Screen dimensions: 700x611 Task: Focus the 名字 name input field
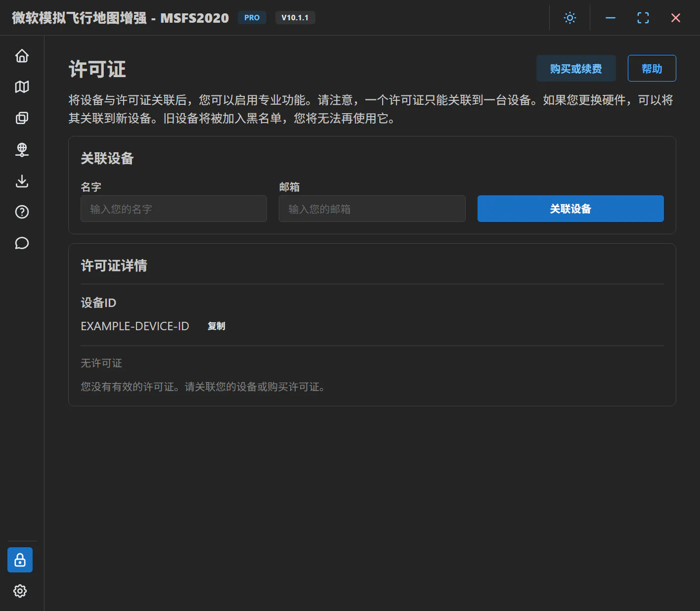click(174, 209)
